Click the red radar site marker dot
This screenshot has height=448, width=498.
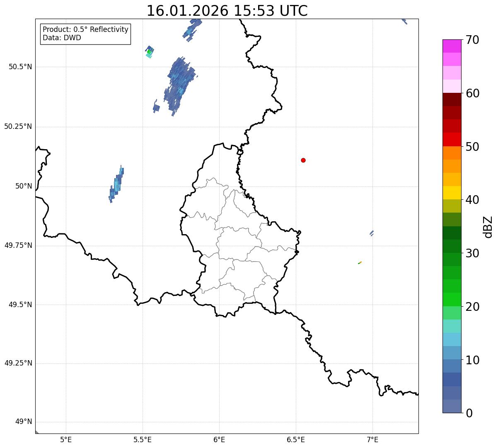pos(303,160)
